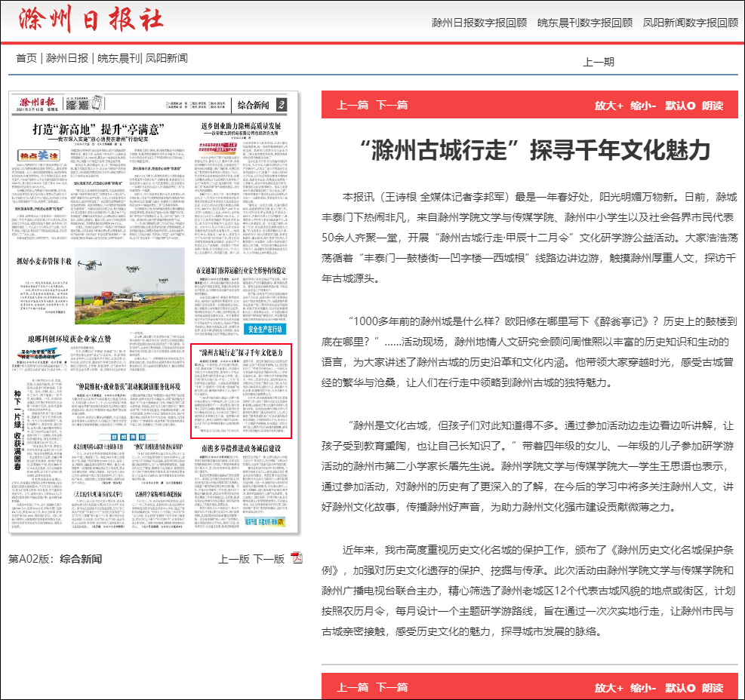The image size is (745, 700).
Task: Enlarge text with 放大+ in the upper toolbar
Action: tap(608, 106)
